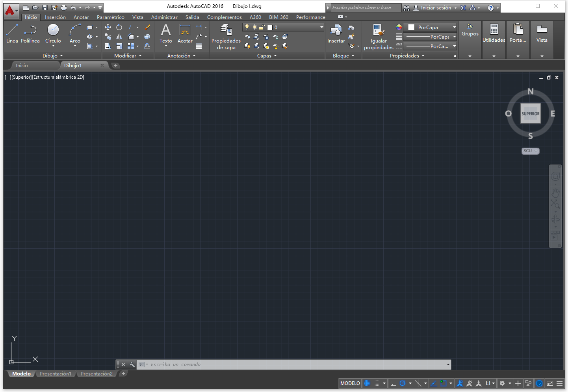Click the Insertar block icon
The height and width of the screenshot is (392, 568).
tap(336, 33)
